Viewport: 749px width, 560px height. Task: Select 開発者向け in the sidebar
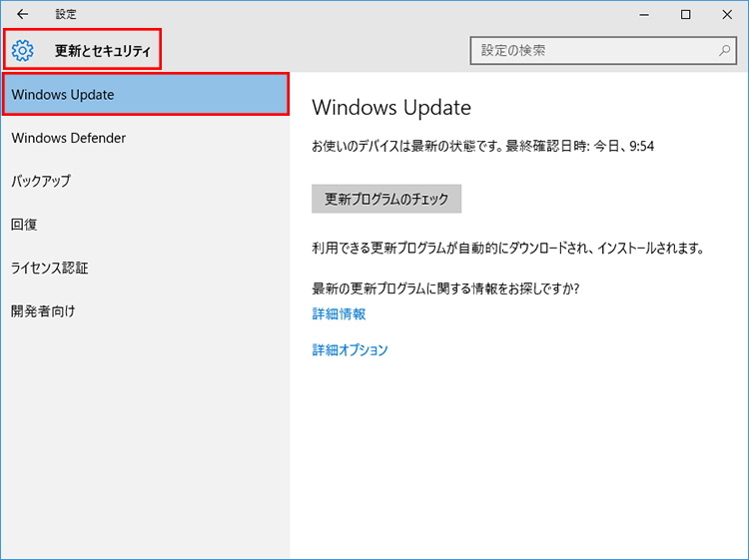point(43,310)
